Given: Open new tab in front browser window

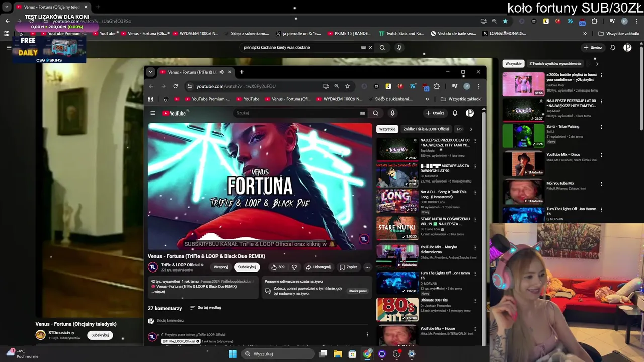Looking at the screenshot, I should [242, 72].
